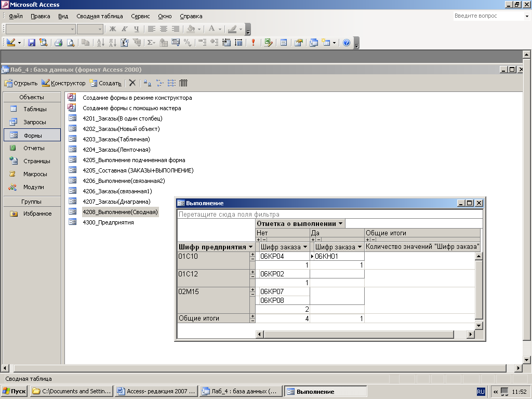Image resolution: width=532 pixels, height=399 pixels.
Task: Click the 'Введите вопрос' help input field
Action: click(x=488, y=16)
